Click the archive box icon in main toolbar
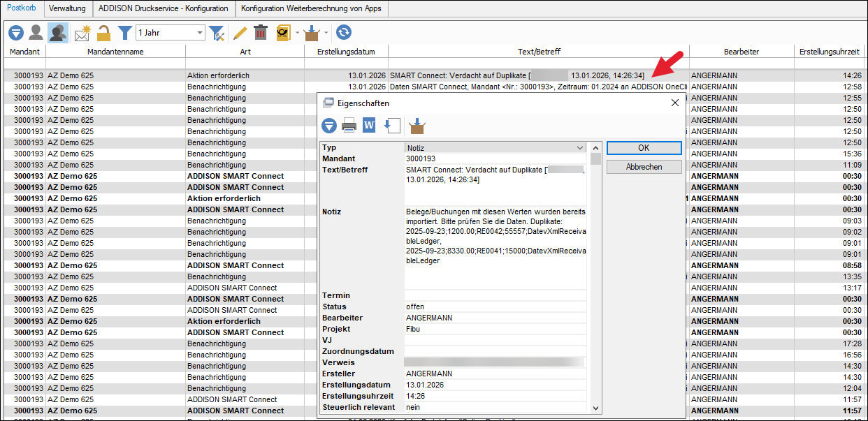Viewport: 868px width, 421px height. coord(312,32)
